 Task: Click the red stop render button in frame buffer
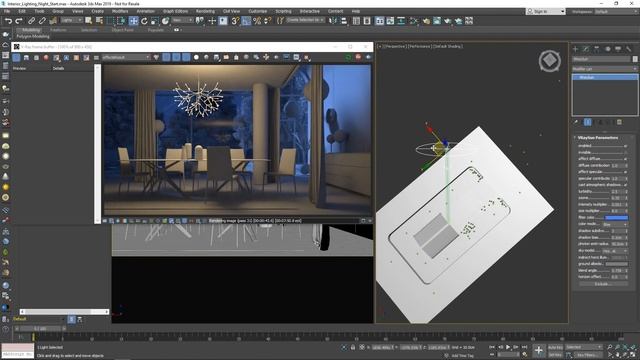[358, 57]
